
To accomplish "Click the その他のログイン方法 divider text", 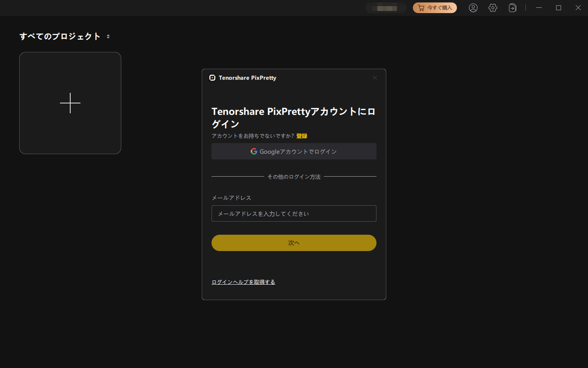I will 294,177.
